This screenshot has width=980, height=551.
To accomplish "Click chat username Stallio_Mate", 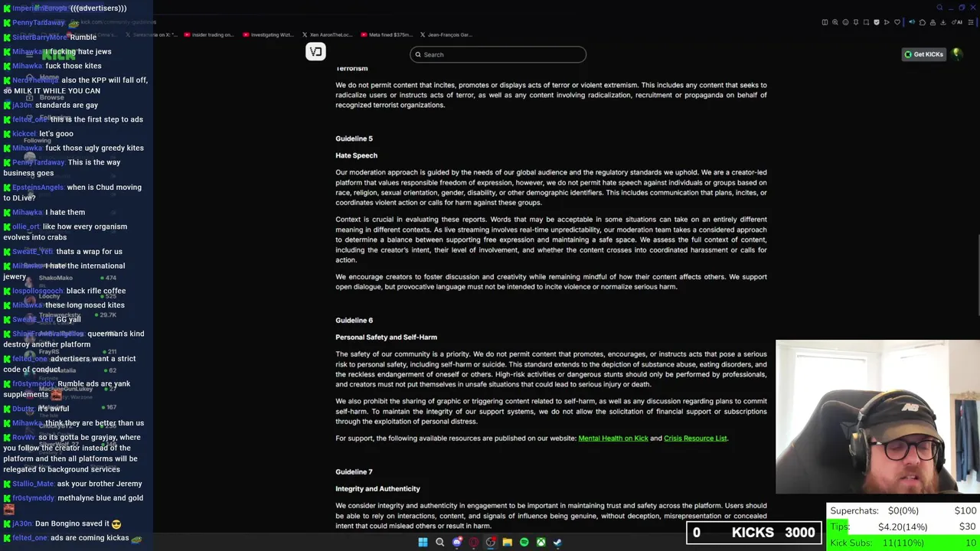I will [33, 484].
